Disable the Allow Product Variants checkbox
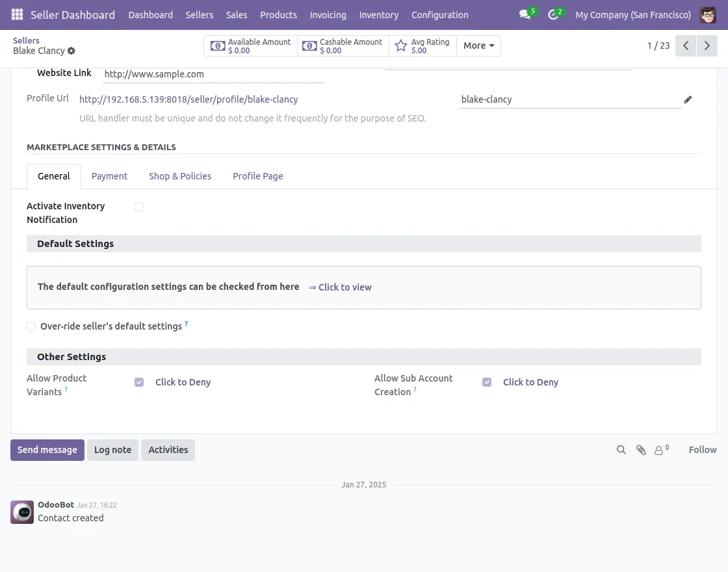Viewport: 728px width, 572px height. [x=139, y=382]
